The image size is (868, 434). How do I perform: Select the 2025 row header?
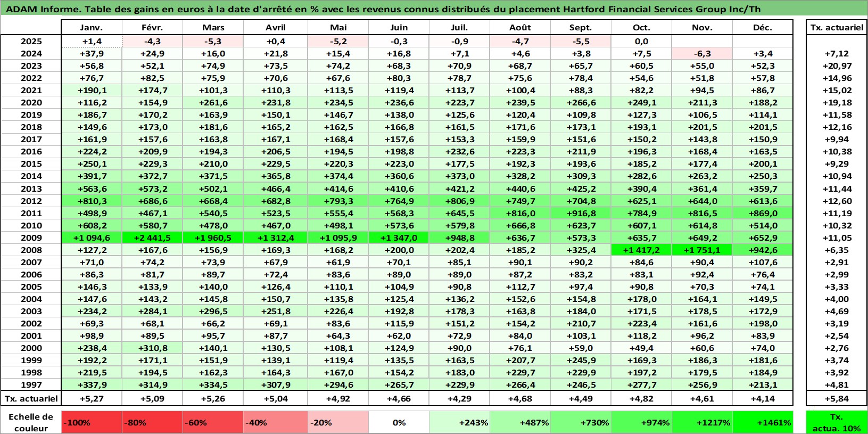pyautogui.click(x=31, y=41)
